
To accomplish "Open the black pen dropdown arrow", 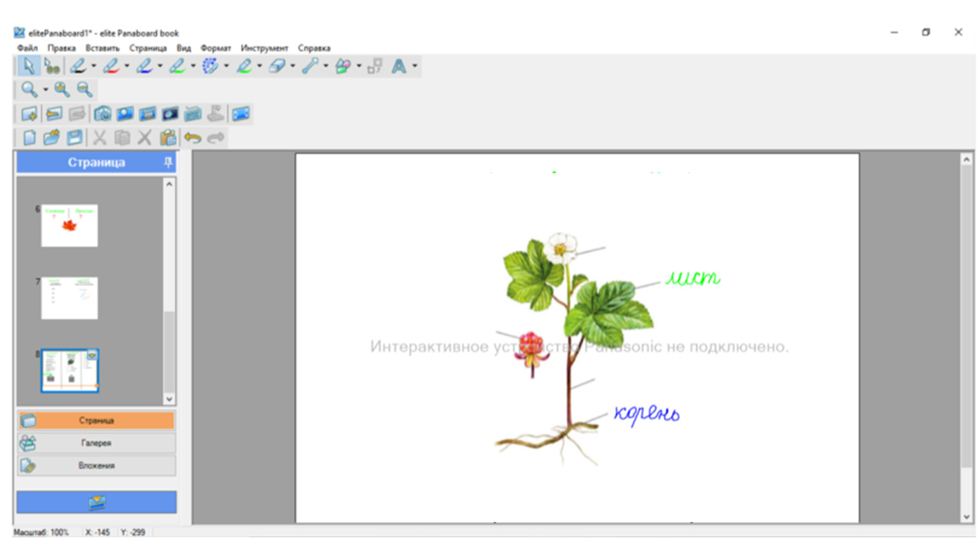I will click(94, 66).
